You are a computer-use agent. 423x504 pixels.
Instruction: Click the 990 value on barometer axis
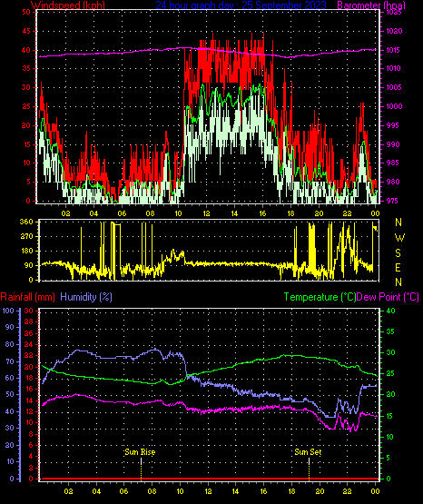pyautogui.click(x=392, y=144)
